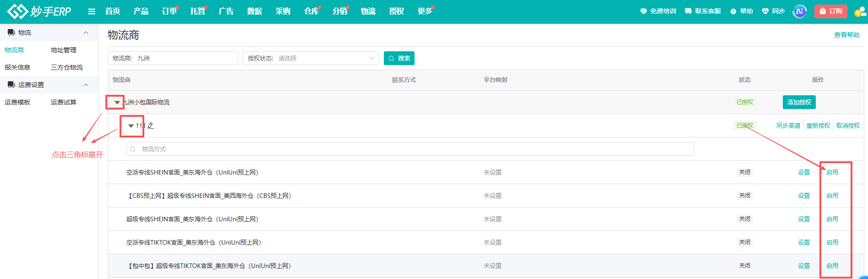Image resolution: width=868 pixels, height=279 pixels.
Task: Click the 添加授权 button
Action: (799, 102)
